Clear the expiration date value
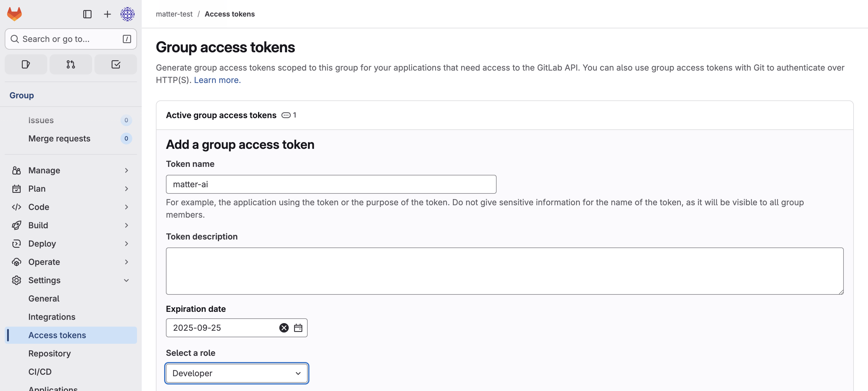 tap(284, 328)
